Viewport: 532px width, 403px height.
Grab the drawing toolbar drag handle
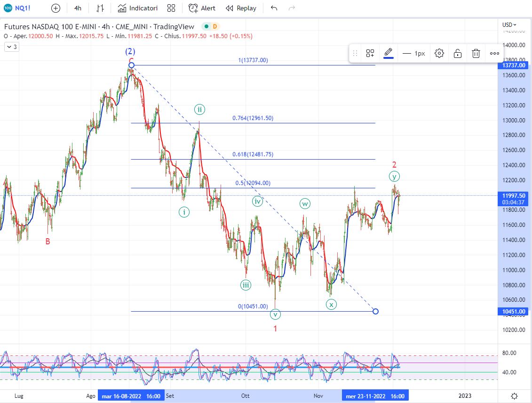coord(355,53)
